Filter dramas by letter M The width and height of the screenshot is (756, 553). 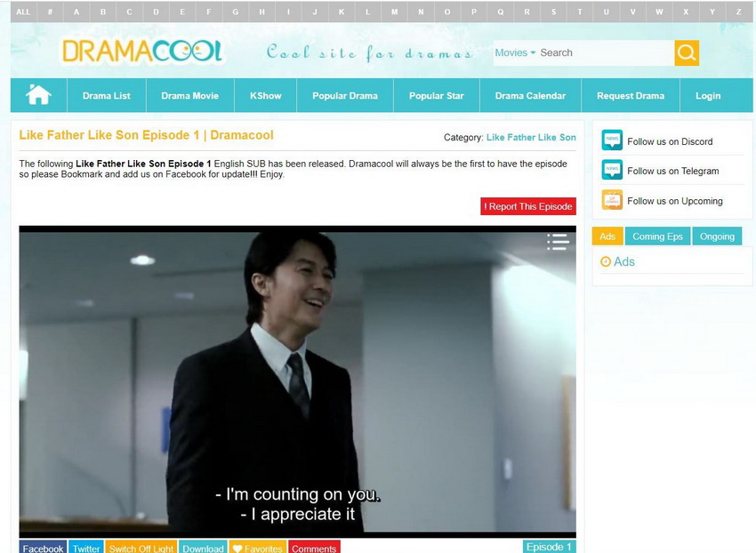pyautogui.click(x=395, y=12)
